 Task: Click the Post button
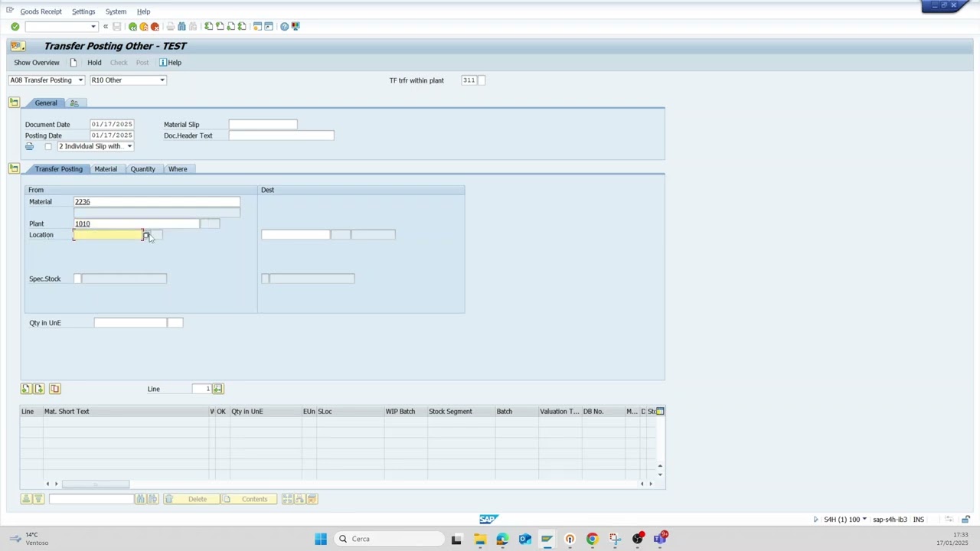[x=142, y=63]
